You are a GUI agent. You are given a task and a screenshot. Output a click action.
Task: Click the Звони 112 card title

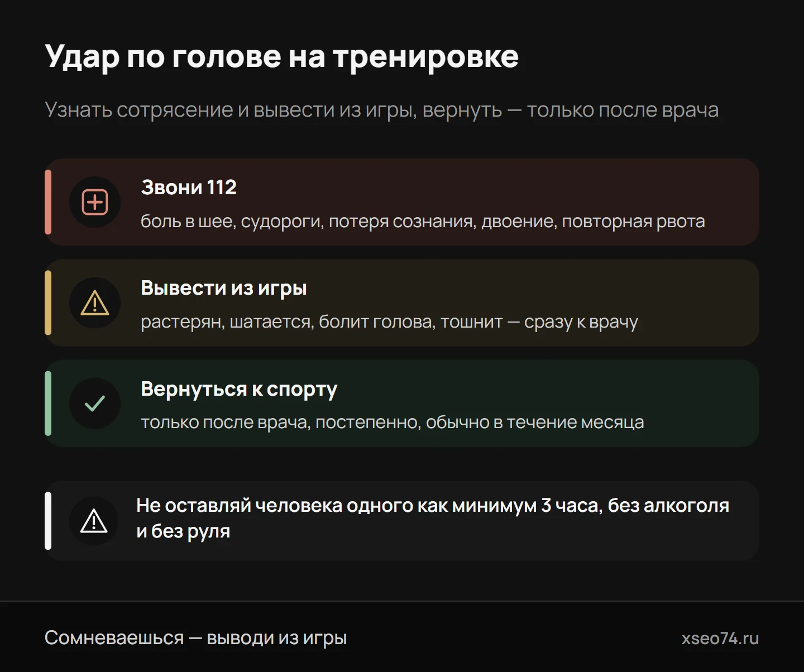click(189, 187)
